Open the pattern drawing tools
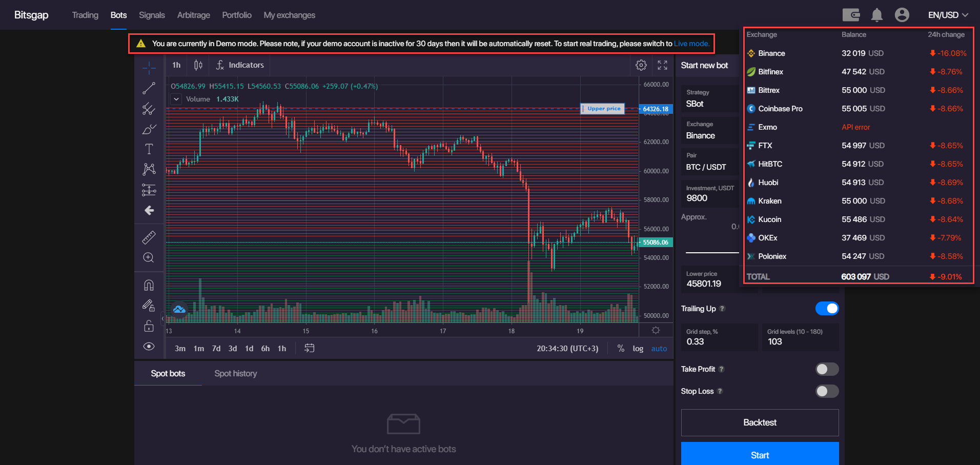 click(x=149, y=169)
